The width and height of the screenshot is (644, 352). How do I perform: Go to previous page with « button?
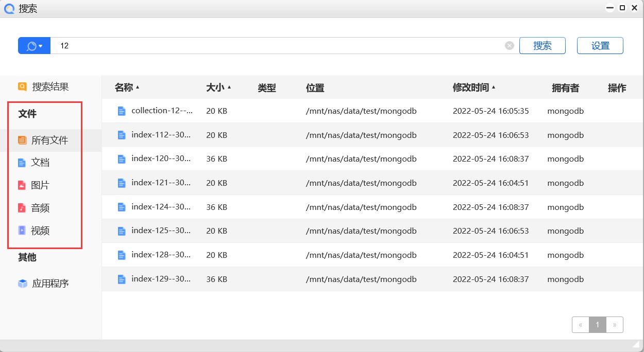(581, 325)
